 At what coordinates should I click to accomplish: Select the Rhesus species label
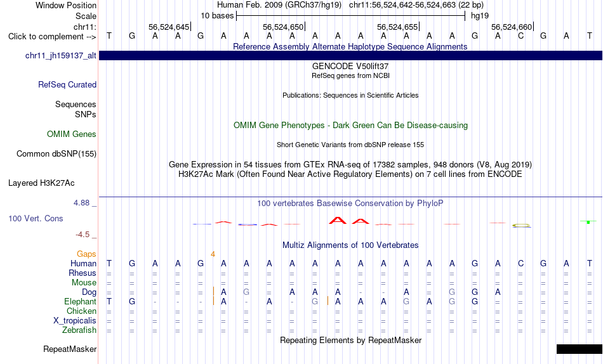[x=83, y=273]
